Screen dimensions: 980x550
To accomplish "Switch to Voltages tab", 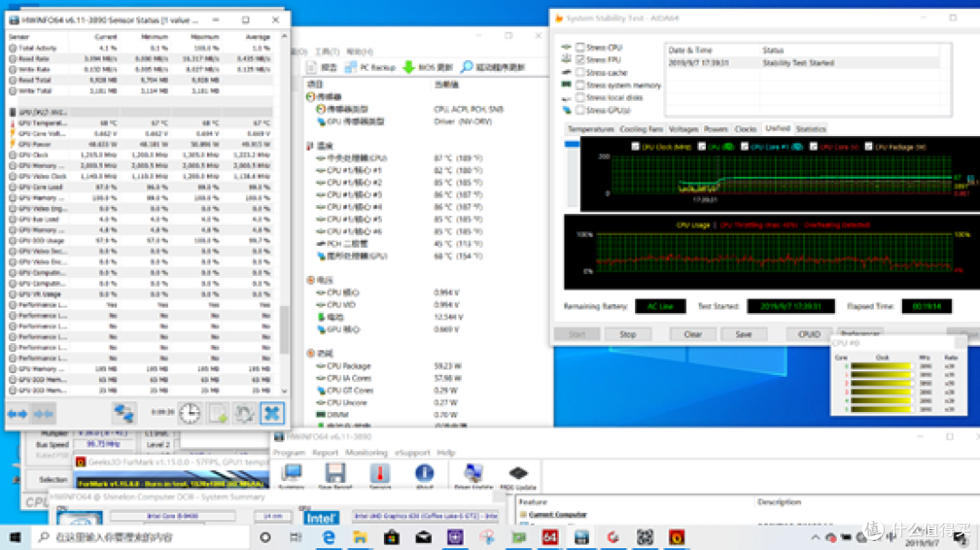I will 683,129.
